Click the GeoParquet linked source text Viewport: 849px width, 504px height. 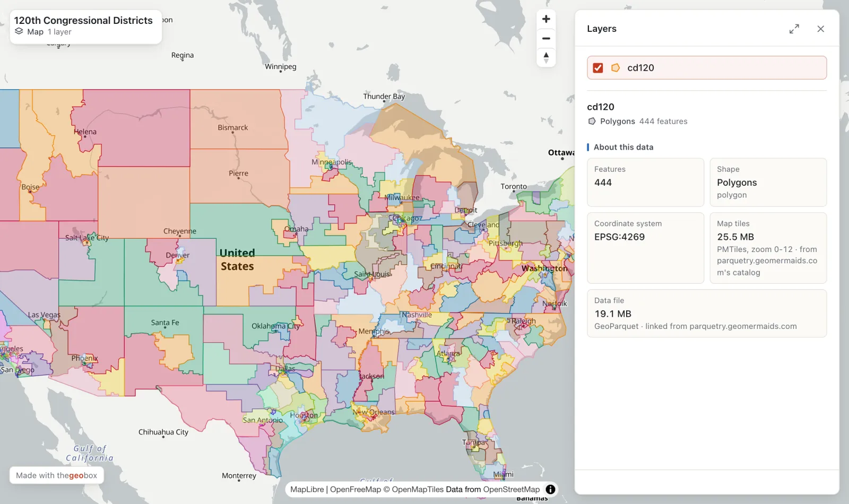[696, 326]
